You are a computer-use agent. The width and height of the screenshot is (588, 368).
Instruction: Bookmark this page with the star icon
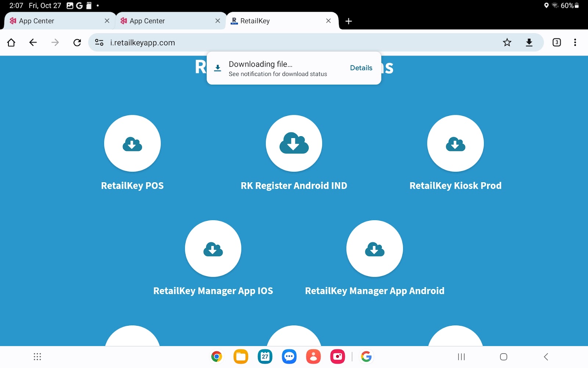[507, 42]
